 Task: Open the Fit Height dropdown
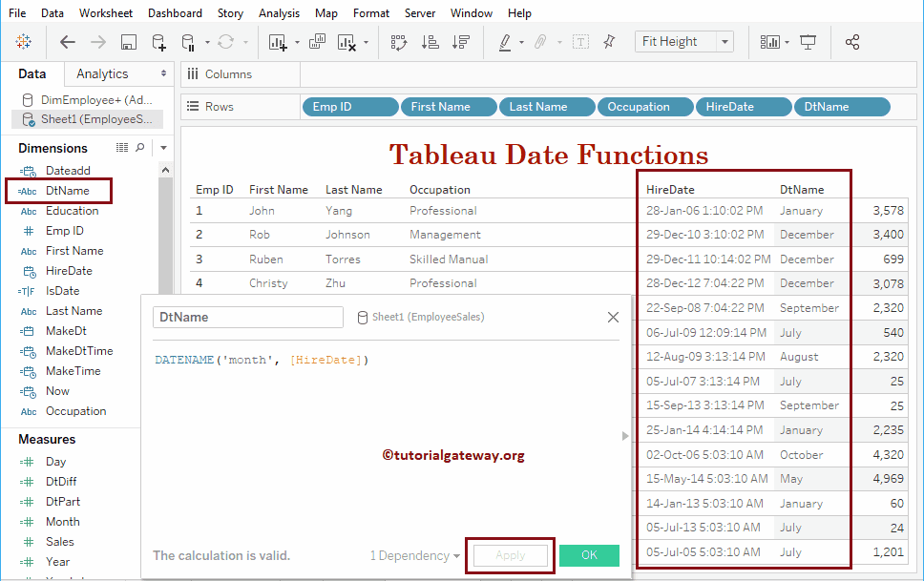click(724, 42)
